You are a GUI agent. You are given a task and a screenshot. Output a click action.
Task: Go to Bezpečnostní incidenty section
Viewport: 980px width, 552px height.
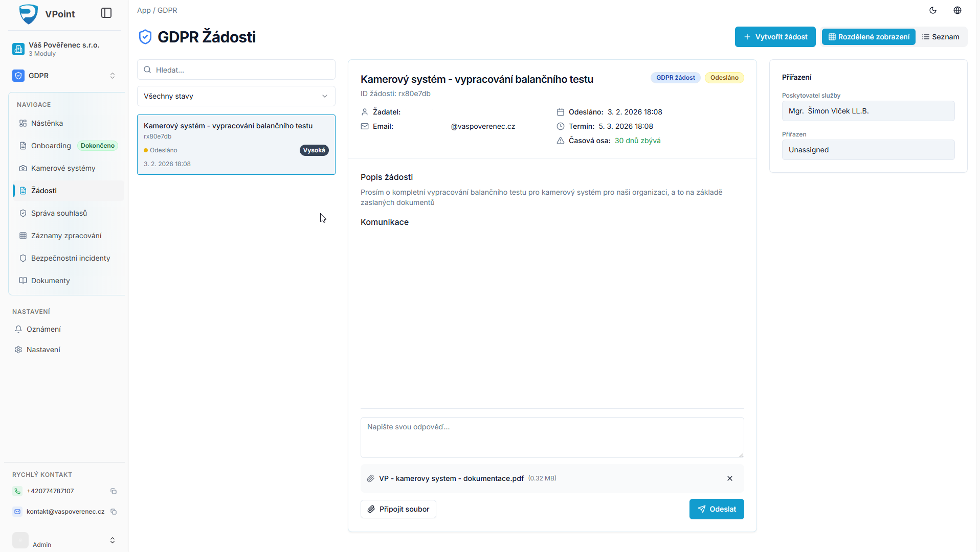pos(71,258)
